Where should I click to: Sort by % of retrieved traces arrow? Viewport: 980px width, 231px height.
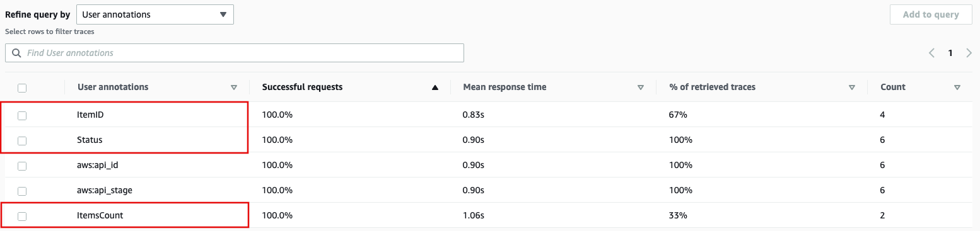pos(851,87)
